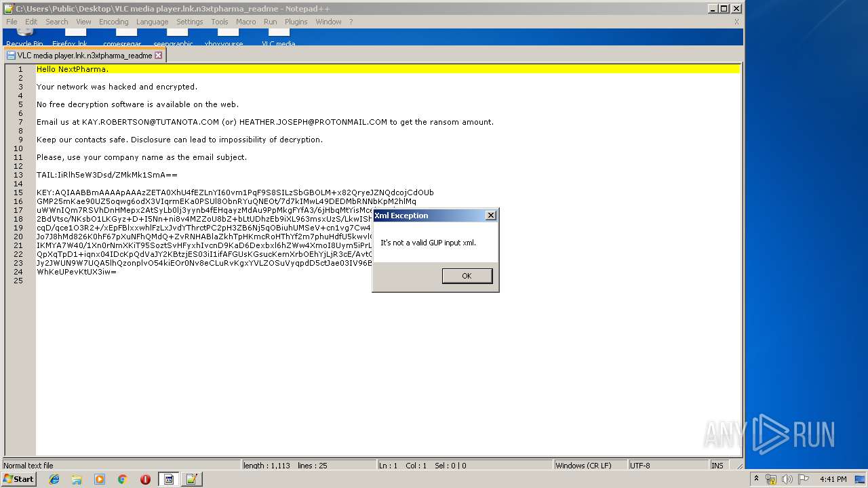The width and height of the screenshot is (868, 488).
Task: Open the media player taskbar icon
Action: pyautogui.click(x=100, y=479)
